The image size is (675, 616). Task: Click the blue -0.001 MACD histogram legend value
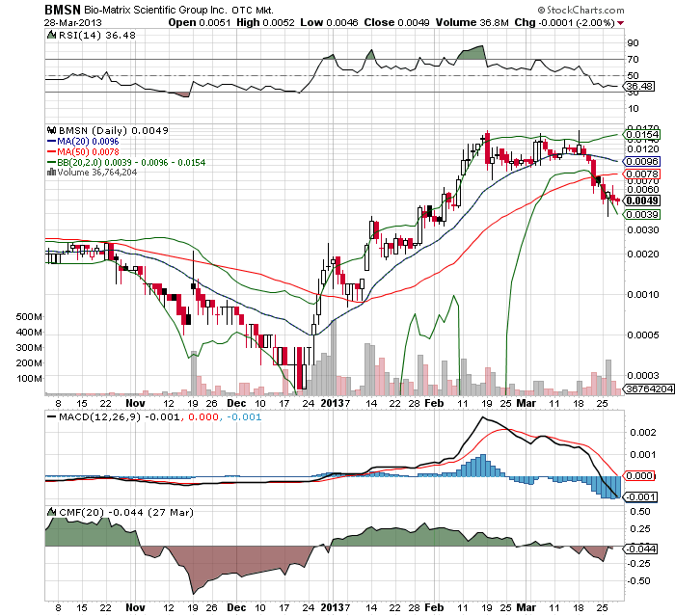[244, 416]
